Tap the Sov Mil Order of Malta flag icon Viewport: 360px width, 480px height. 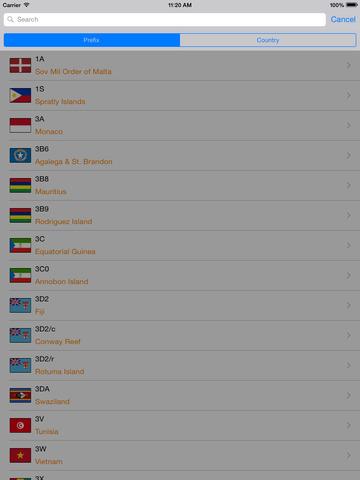click(x=20, y=65)
